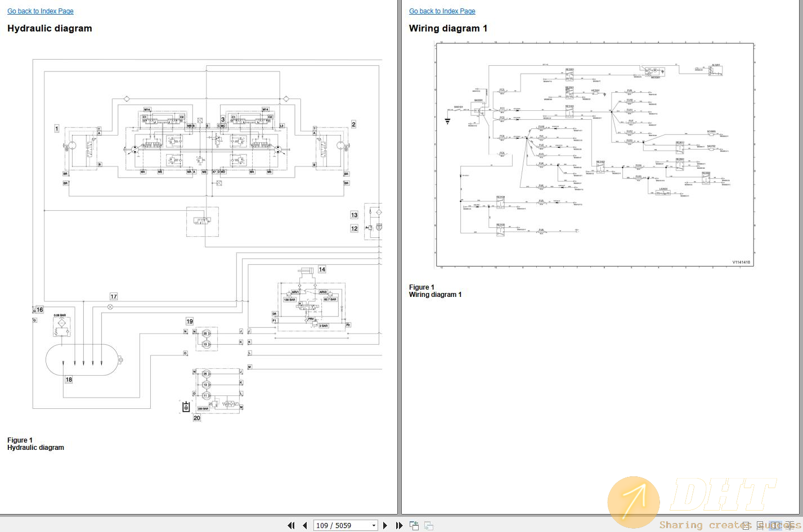
Task: Go to the previous page
Action: [x=304, y=525]
